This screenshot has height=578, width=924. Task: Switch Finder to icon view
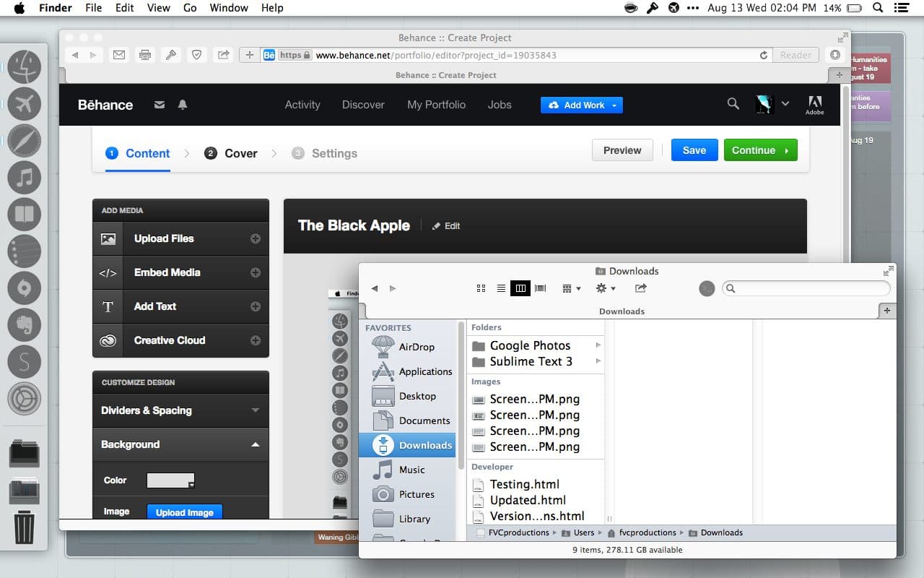pyautogui.click(x=481, y=288)
